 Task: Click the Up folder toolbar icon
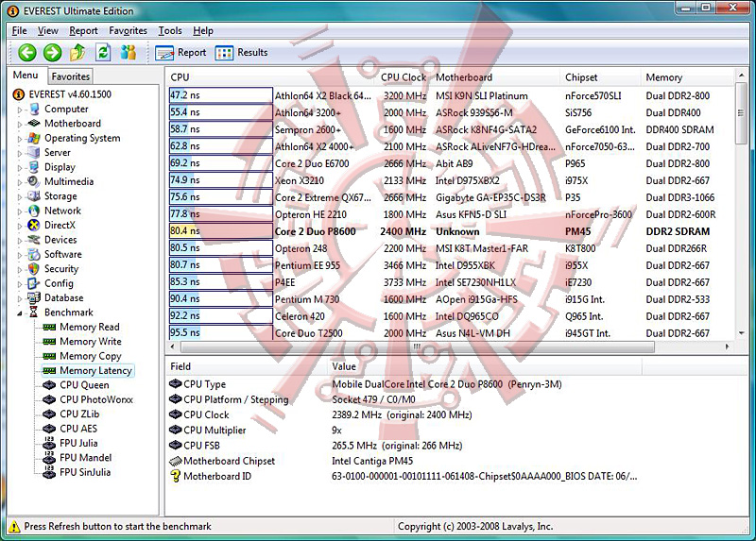pyautogui.click(x=77, y=52)
